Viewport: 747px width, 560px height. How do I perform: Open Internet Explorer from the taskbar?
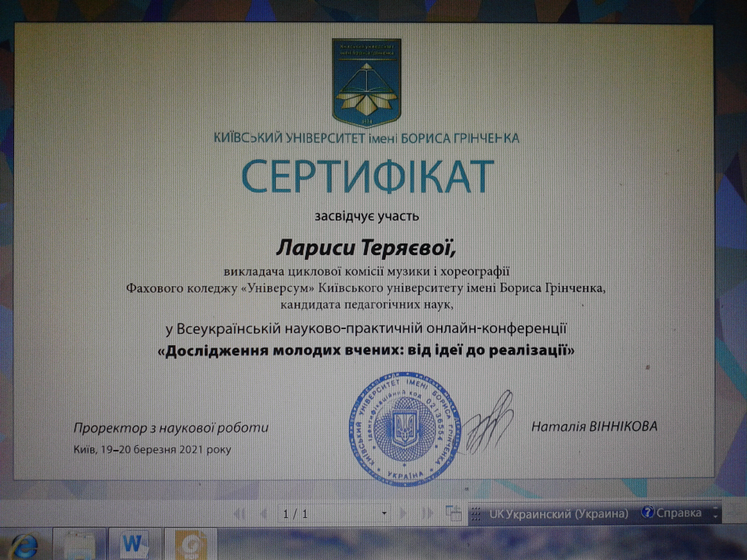coord(24,546)
